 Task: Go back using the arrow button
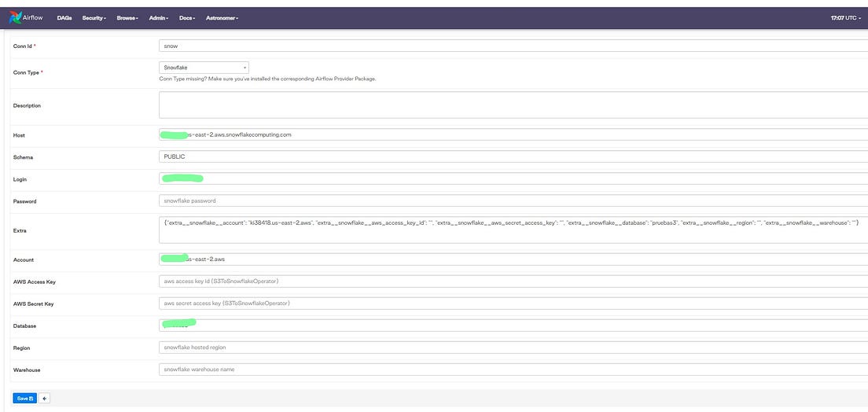[x=44, y=398]
